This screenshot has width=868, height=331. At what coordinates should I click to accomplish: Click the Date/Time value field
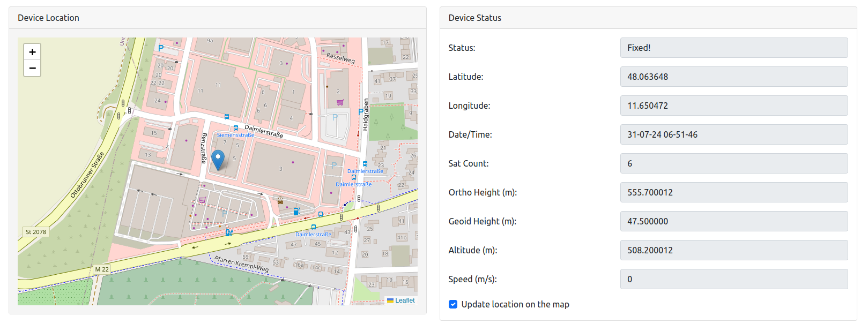(733, 134)
